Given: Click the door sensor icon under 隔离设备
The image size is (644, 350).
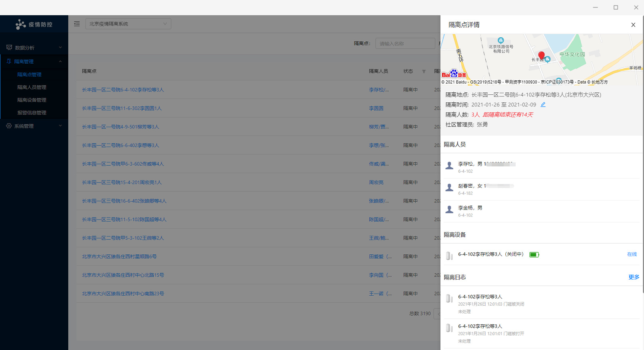Looking at the screenshot, I should click(x=449, y=256).
